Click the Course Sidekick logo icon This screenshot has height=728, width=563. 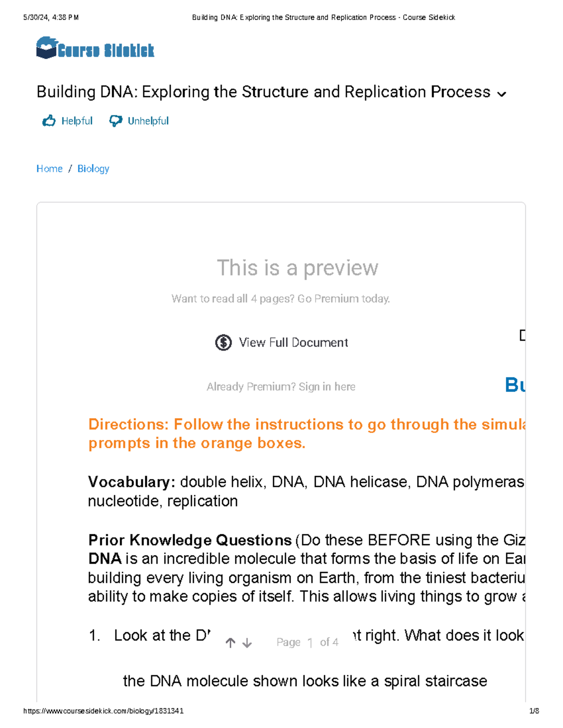[46, 47]
